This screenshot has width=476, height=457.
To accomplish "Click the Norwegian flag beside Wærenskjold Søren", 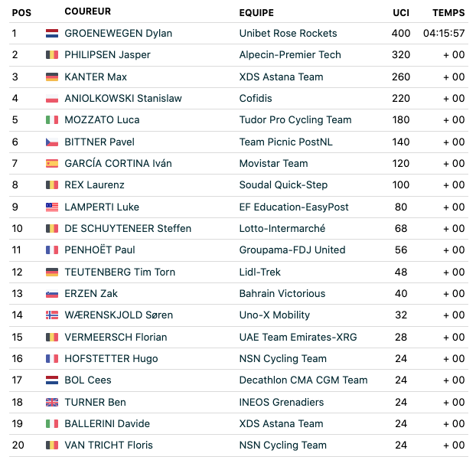I will pyautogui.click(x=52, y=315).
